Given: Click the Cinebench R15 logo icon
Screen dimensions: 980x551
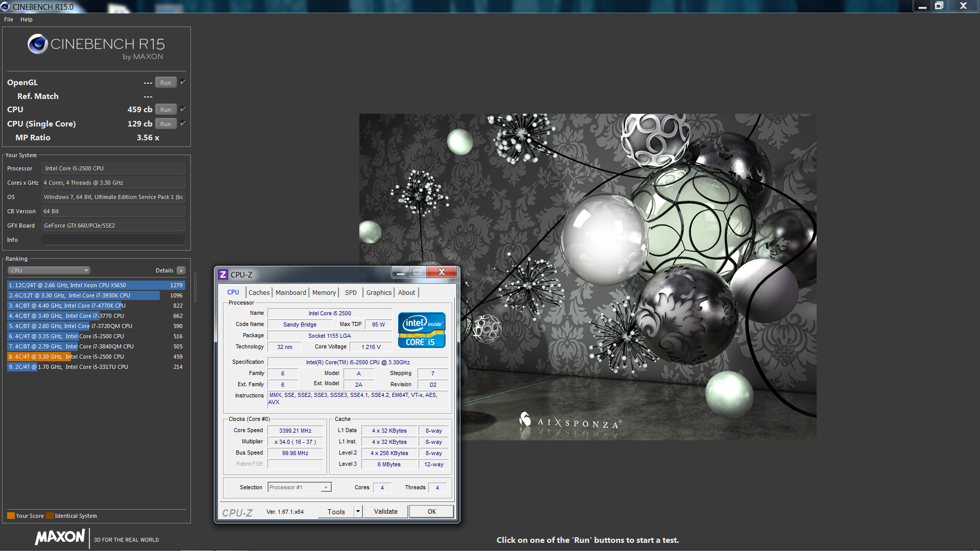Looking at the screenshot, I should tap(38, 44).
